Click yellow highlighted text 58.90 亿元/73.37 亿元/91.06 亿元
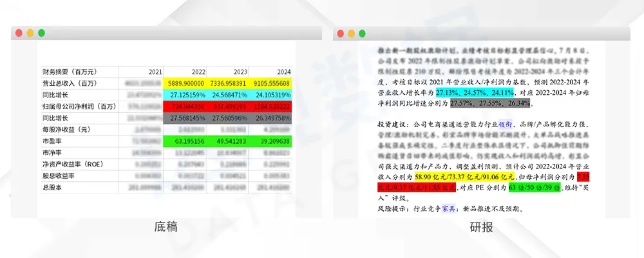The height and width of the screenshot is (258, 644). [x=464, y=177]
